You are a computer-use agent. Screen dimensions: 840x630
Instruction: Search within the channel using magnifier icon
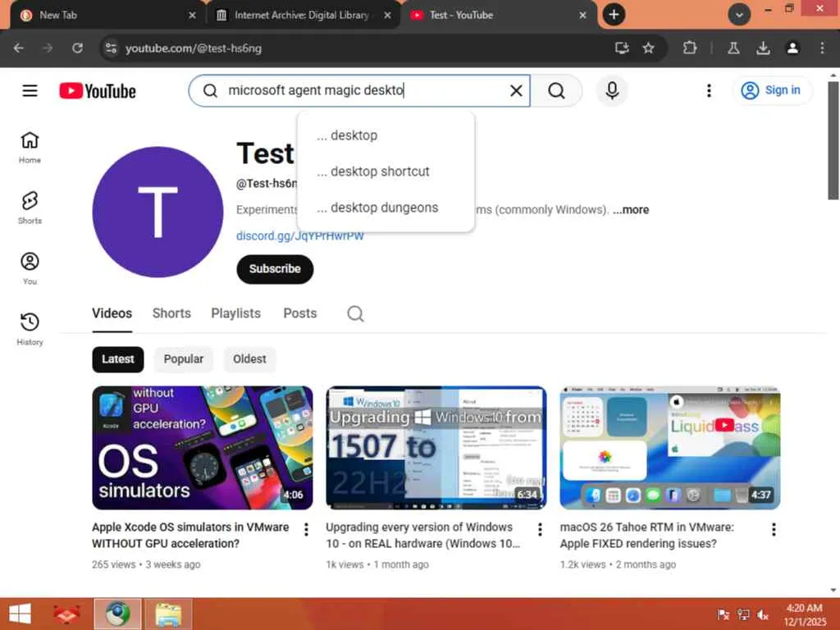click(x=355, y=313)
